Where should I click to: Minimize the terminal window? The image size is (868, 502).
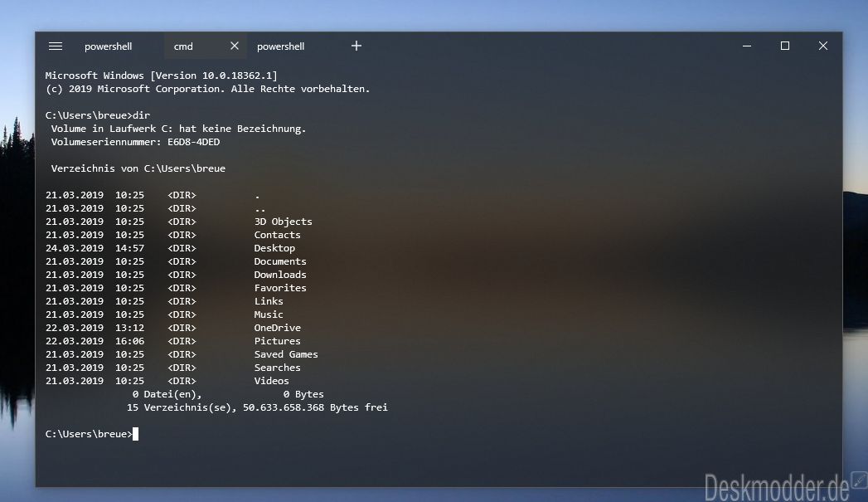[747, 46]
